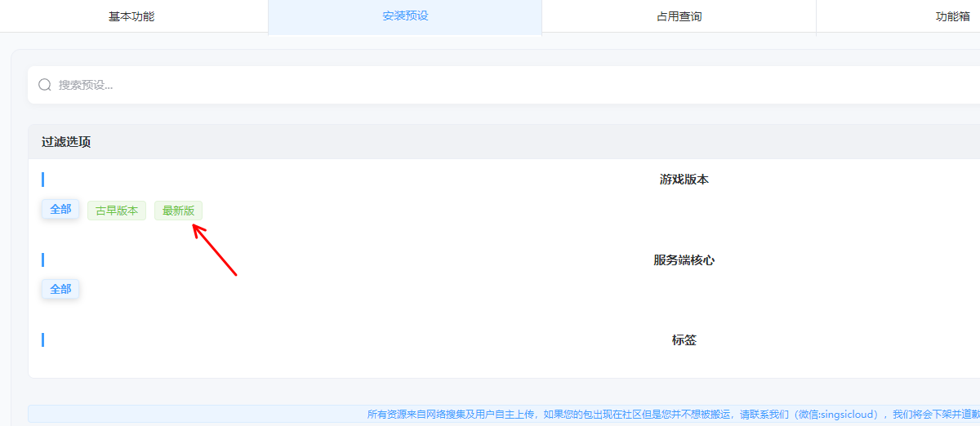Collapse the 过滤选项 panel header
The width and height of the screenshot is (980, 426).
(x=66, y=142)
